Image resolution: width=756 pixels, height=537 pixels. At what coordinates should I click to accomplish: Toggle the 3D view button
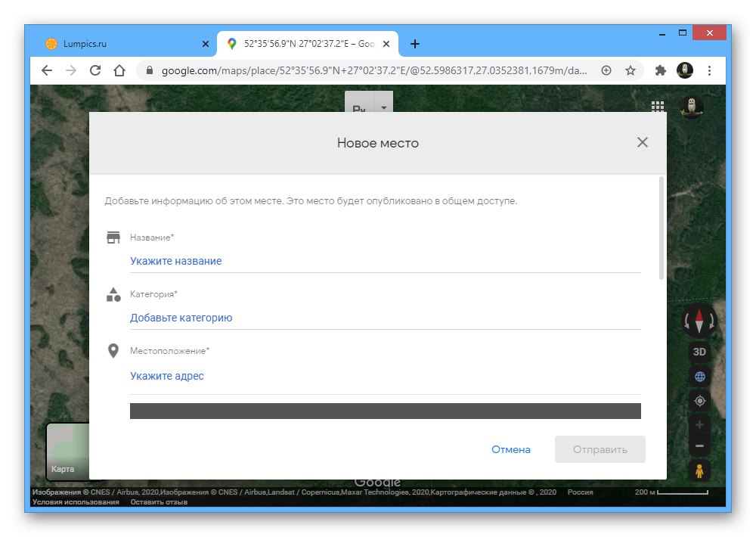click(x=699, y=352)
